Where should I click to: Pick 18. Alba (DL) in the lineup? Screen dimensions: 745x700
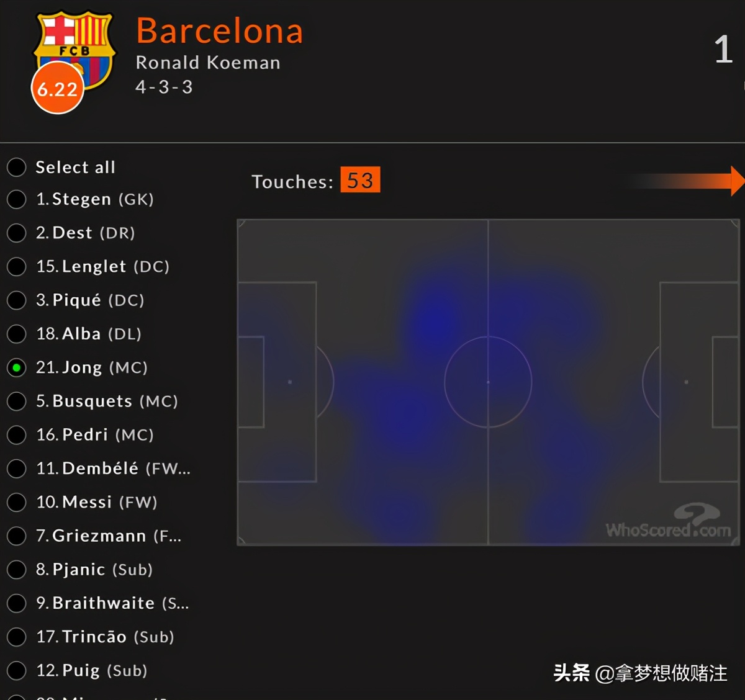point(17,334)
